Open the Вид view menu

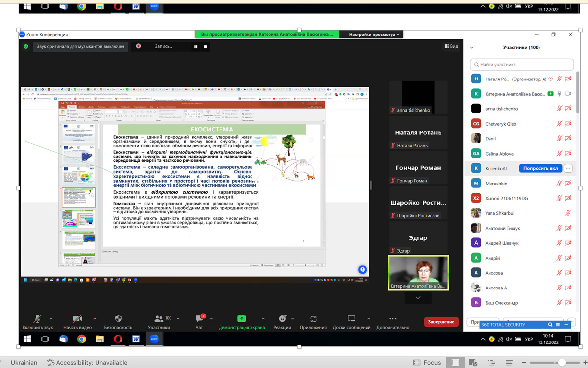pyautogui.click(x=451, y=46)
